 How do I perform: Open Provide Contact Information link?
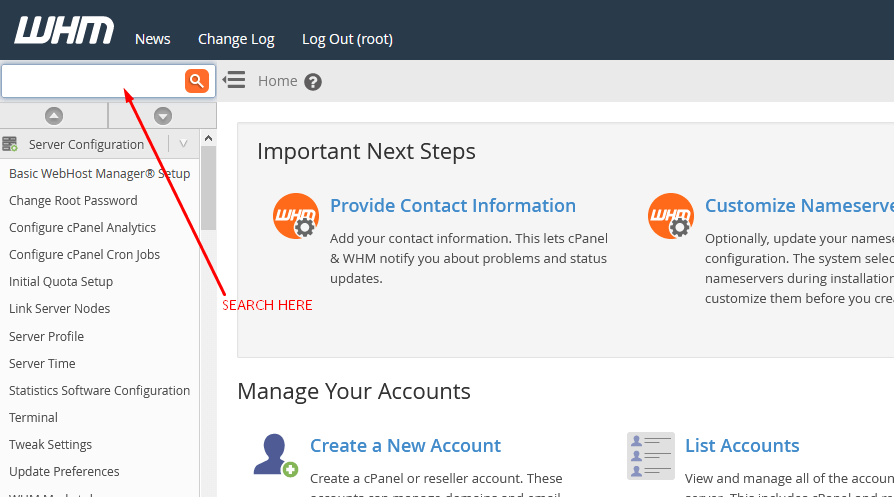pyautogui.click(x=453, y=206)
